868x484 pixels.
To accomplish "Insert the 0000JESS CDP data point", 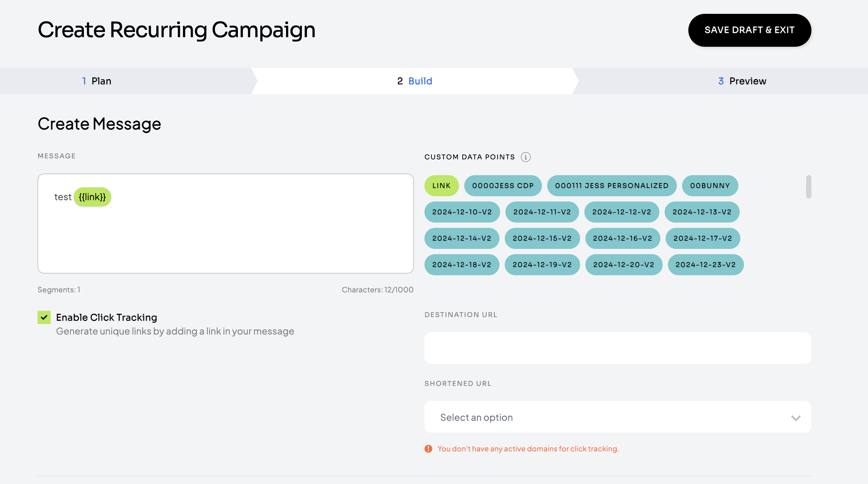I will [502, 185].
